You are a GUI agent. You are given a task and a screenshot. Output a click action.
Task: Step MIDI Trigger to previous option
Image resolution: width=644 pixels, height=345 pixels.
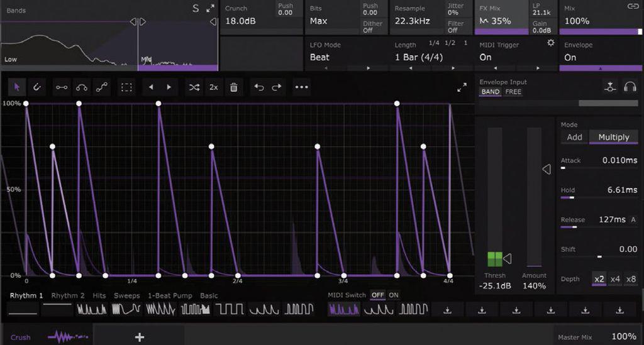[x=496, y=68]
